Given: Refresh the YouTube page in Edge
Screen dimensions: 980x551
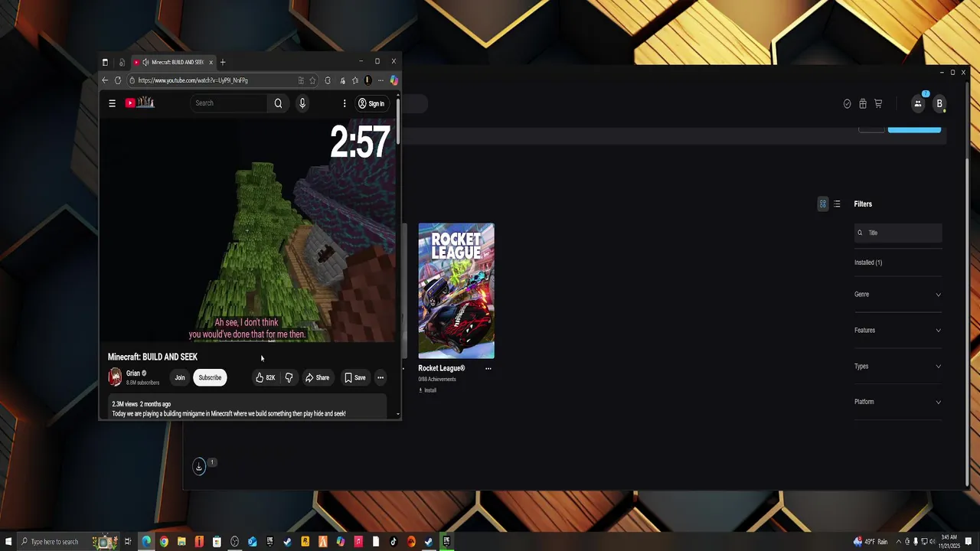Looking at the screenshot, I should coord(118,80).
